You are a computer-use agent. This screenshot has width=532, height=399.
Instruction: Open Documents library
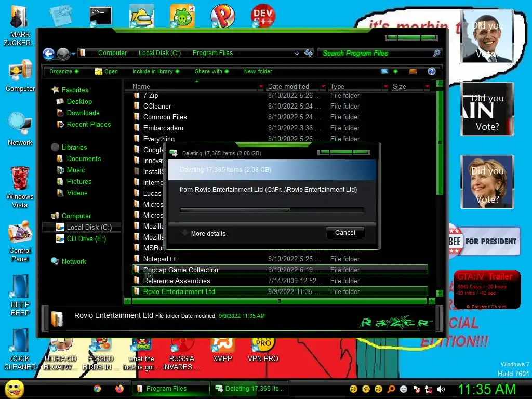[84, 159]
